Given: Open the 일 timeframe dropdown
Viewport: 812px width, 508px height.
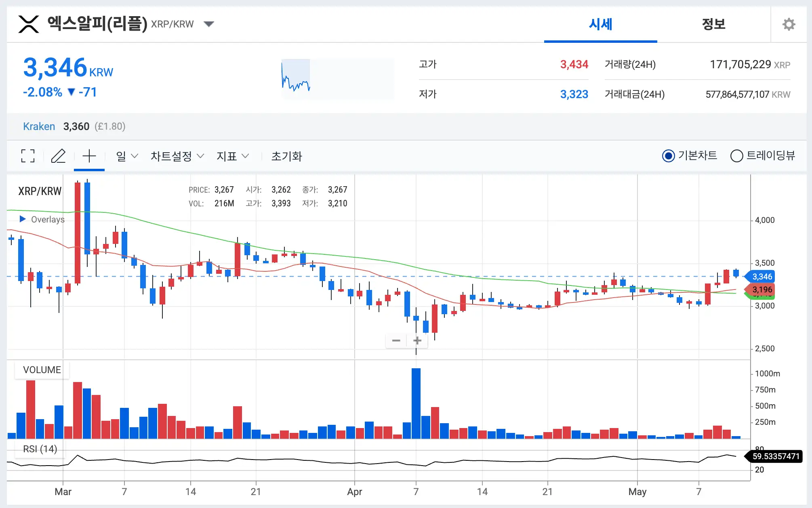Looking at the screenshot, I should pyautogui.click(x=126, y=156).
